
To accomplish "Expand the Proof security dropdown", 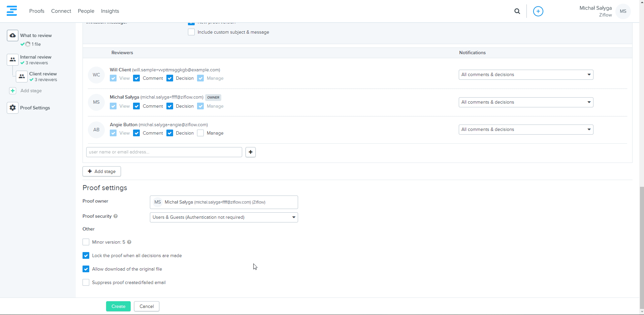I will pyautogui.click(x=224, y=217).
